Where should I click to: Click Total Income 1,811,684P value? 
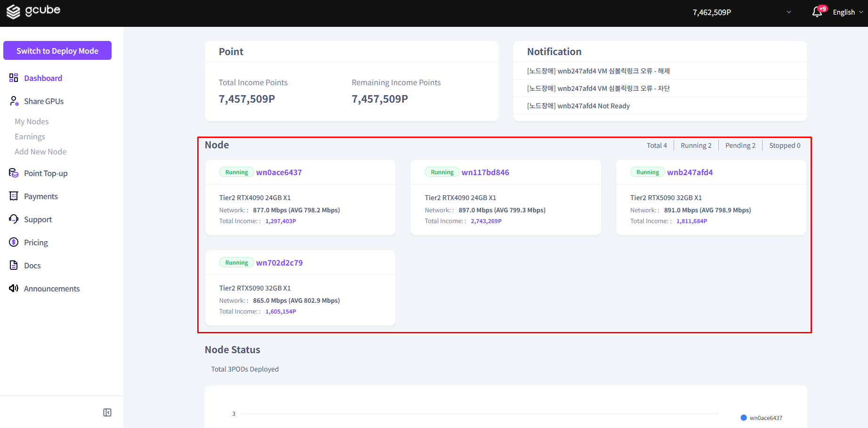pos(691,221)
